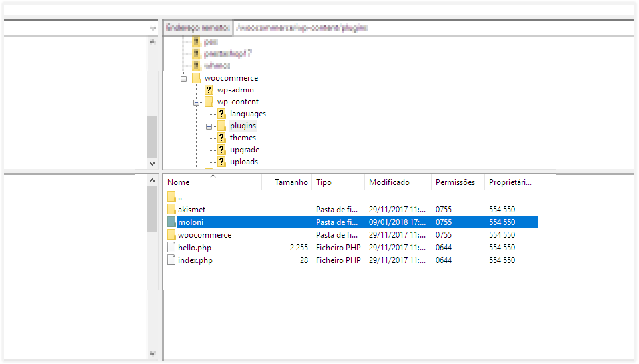Select plugins folder in tree
This screenshot has height=364, width=639.
tap(243, 126)
